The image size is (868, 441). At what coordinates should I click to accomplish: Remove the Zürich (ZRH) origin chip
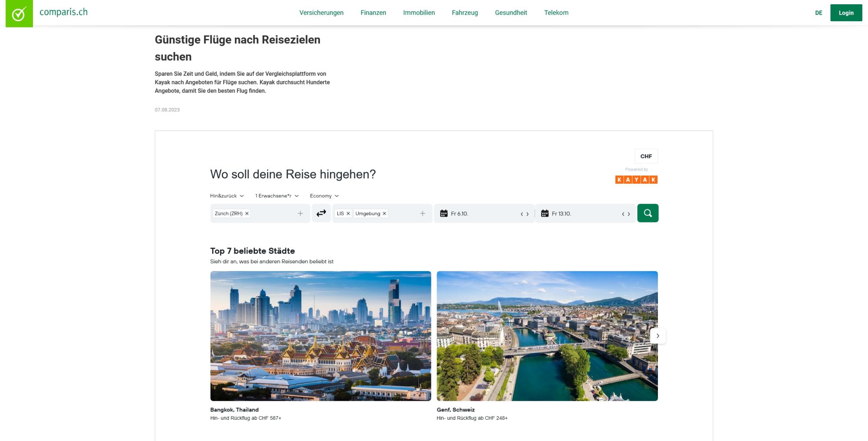247,213
